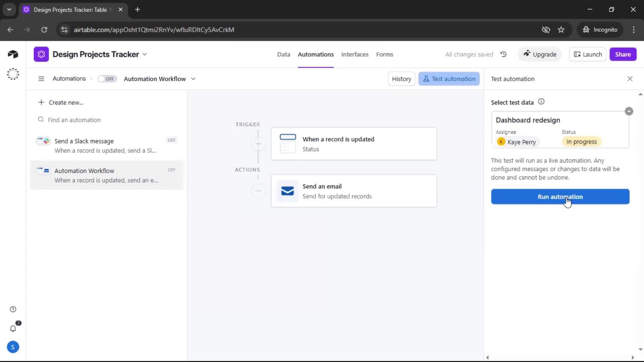The image size is (644, 362).
Task: Open the account avatar S
Action: tap(13, 347)
